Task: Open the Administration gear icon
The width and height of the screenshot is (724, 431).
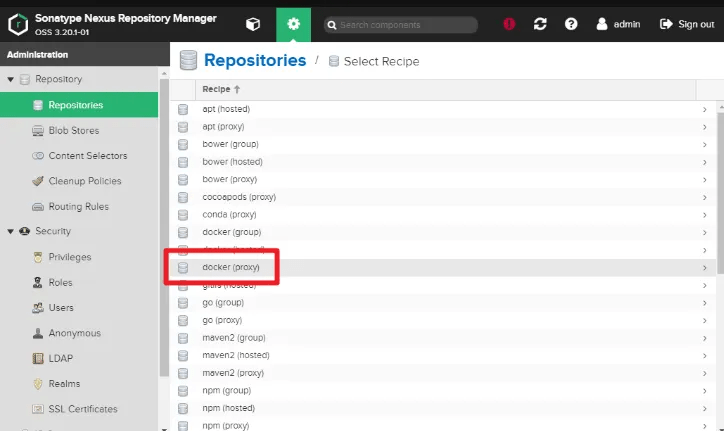Action: pos(293,24)
